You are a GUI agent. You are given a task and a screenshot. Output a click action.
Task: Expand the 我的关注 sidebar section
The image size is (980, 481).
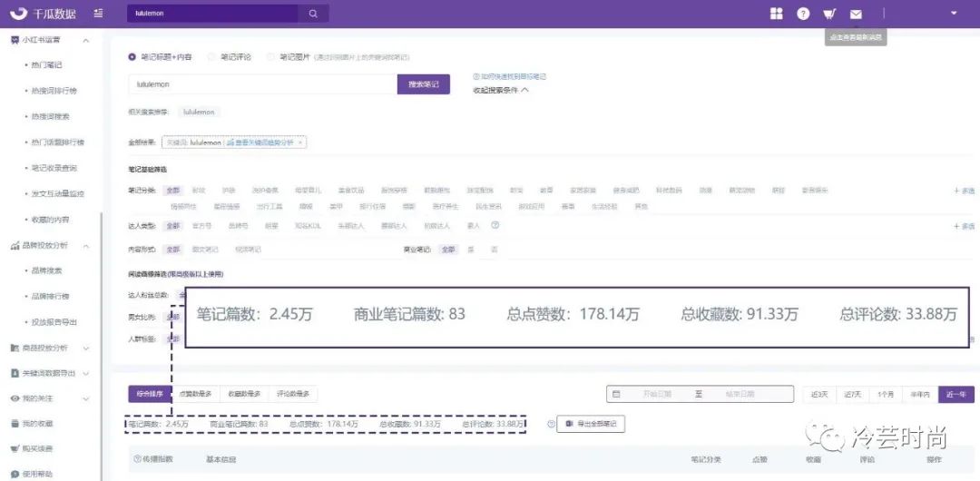[x=86, y=398]
